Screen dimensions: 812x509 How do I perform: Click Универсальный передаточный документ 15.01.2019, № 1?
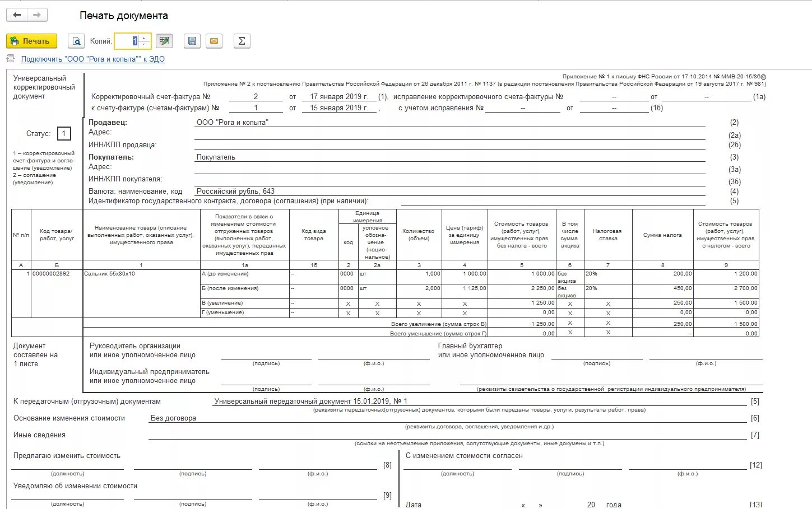[x=311, y=401]
